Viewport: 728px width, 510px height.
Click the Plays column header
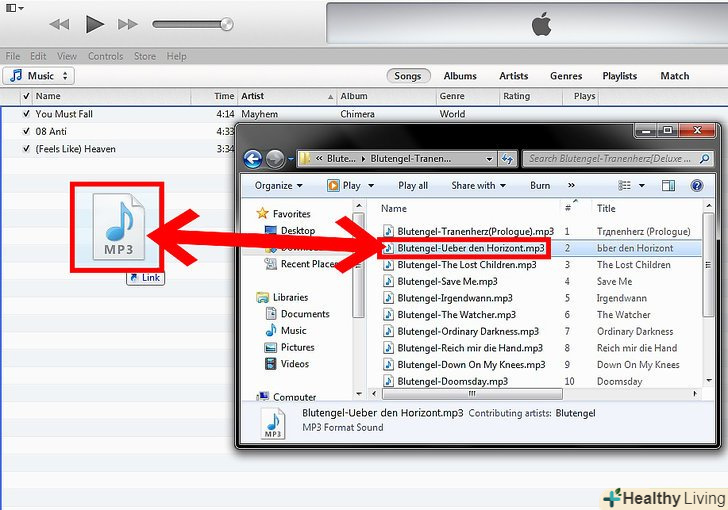(x=580, y=96)
